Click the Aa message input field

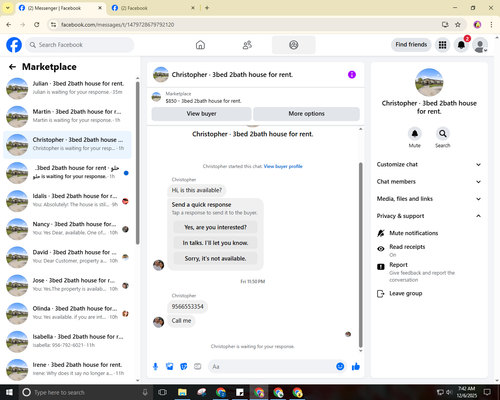tap(272, 367)
